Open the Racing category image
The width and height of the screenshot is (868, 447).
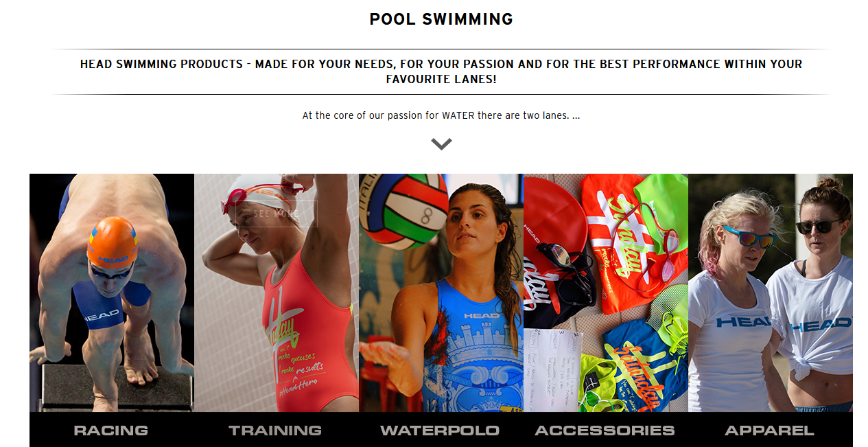112,293
